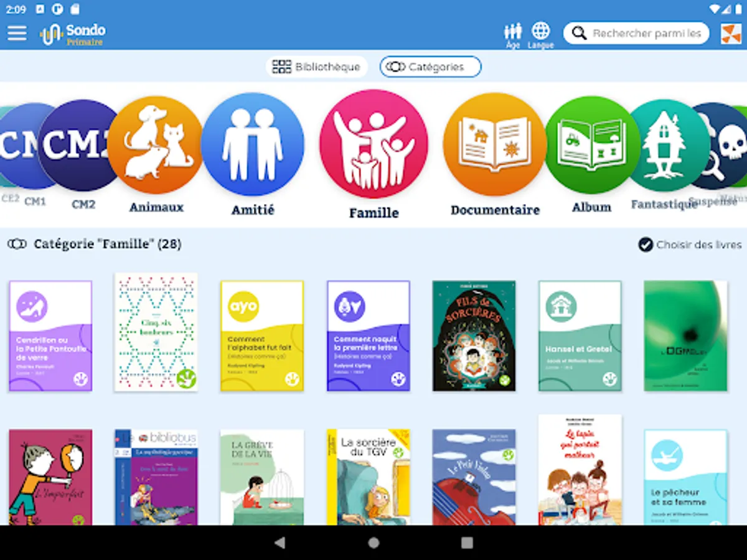This screenshot has height=560, width=747.
Task: Open Cendrillon ou la Petite Pantoufle book
Action: pyautogui.click(x=50, y=336)
